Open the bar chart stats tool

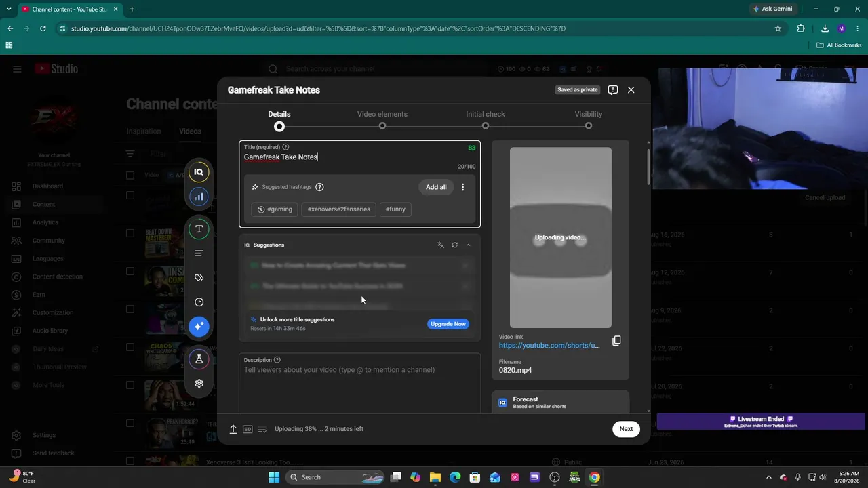click(199, 197)
